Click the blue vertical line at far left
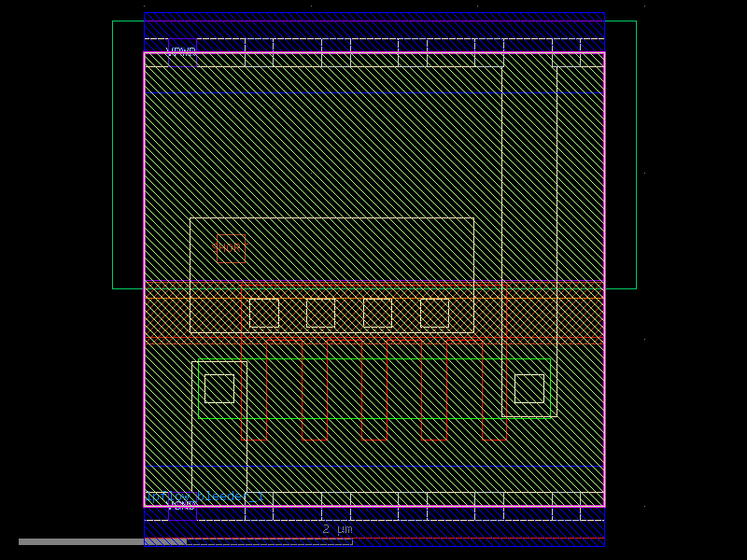 point(145,280)
